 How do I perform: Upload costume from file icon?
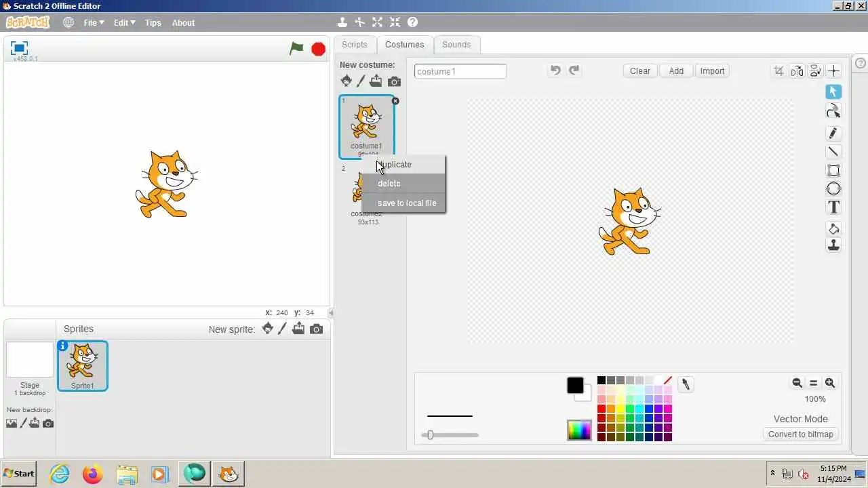point(376,81)
